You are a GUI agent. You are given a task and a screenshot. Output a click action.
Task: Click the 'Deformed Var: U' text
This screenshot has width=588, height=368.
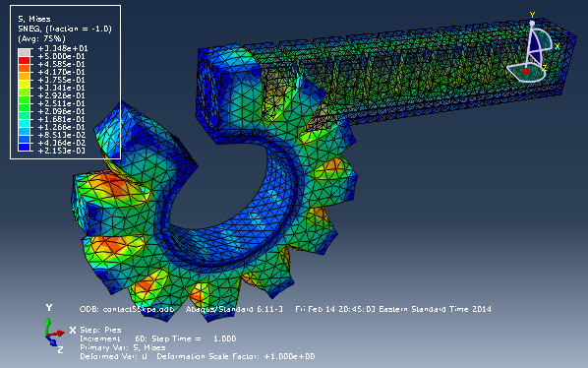pyautogui.click(x=114, y=356)
